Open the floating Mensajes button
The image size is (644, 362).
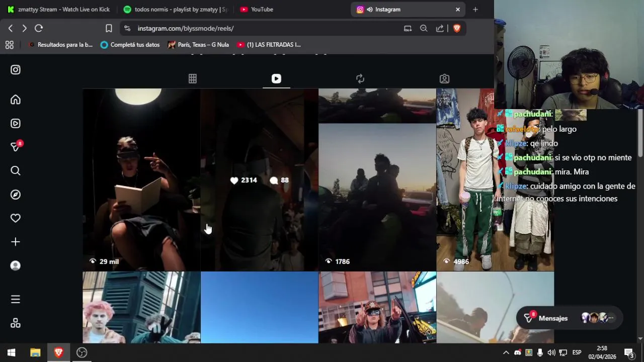click(569, 318)
